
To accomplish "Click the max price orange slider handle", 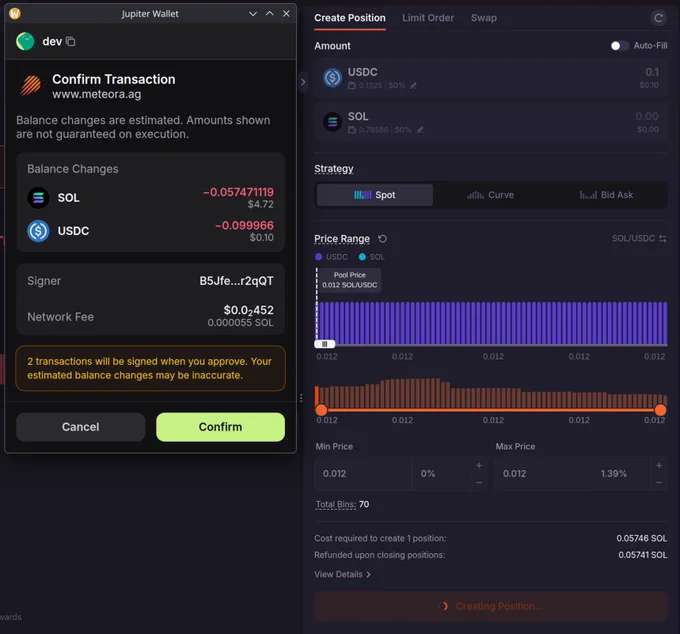I will (660, 410).
